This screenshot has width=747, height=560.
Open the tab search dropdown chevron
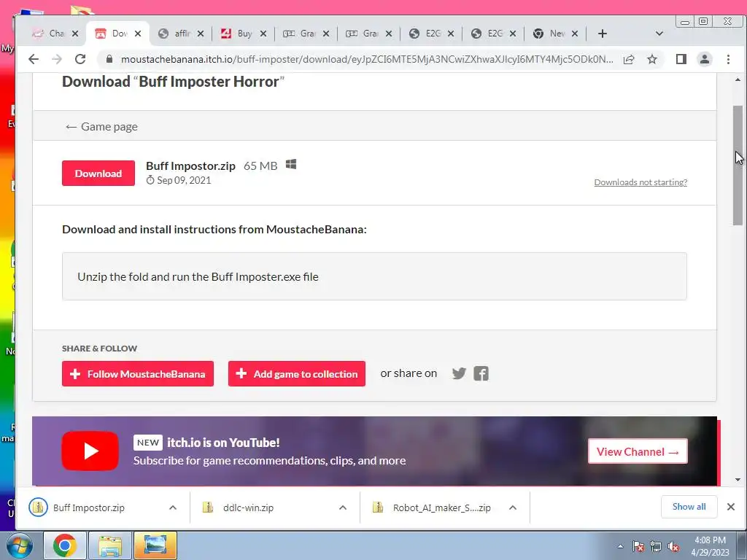(659, 34)
